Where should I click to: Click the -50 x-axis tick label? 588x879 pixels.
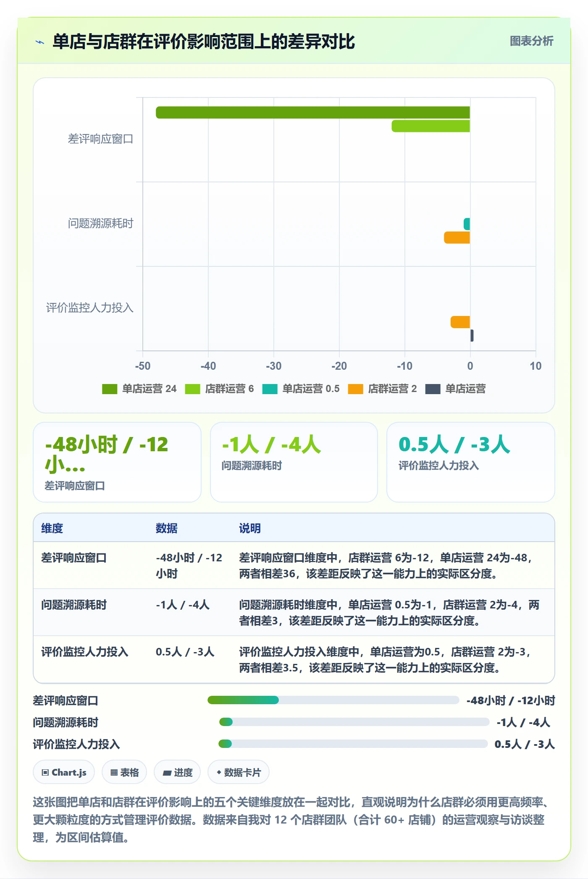pyautogui.click(x=143, y=366)
